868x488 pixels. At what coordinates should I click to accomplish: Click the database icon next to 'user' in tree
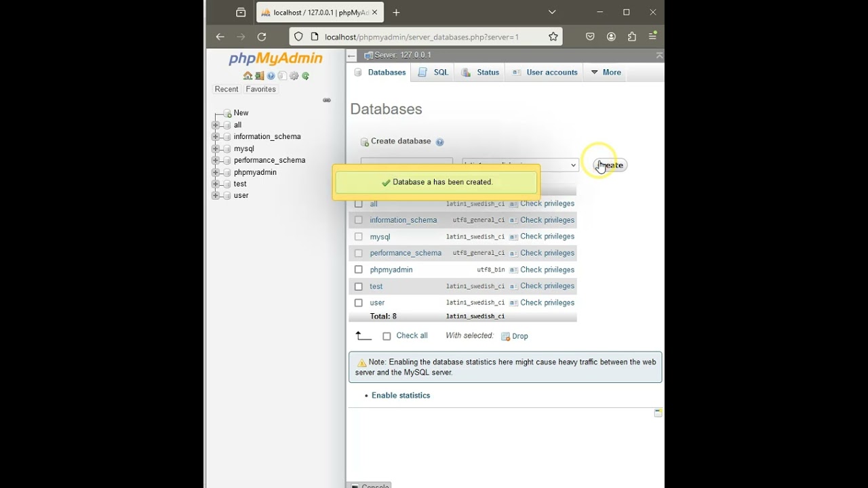[227, 195]
